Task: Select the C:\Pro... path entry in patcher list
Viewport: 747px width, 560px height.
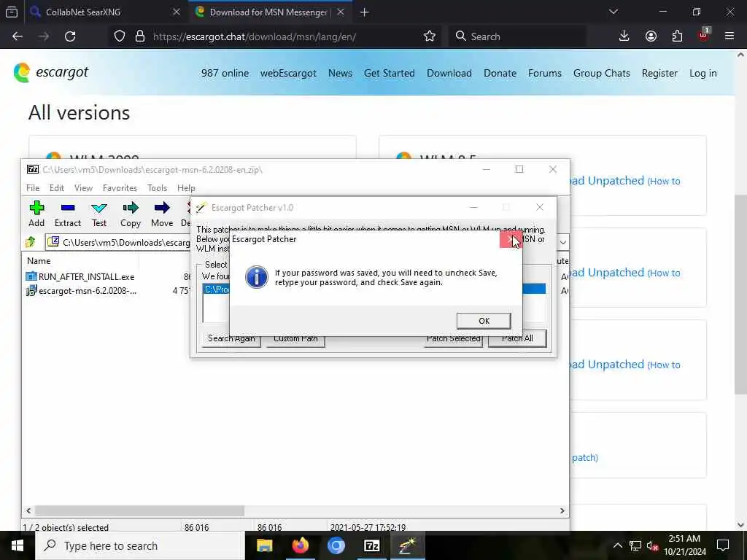Action: [x=217, y=289]
